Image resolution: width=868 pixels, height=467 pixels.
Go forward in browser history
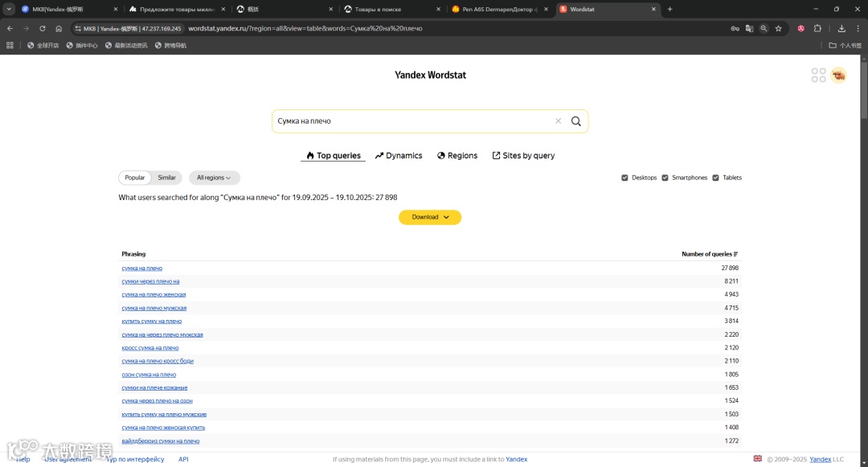[26, 28]
